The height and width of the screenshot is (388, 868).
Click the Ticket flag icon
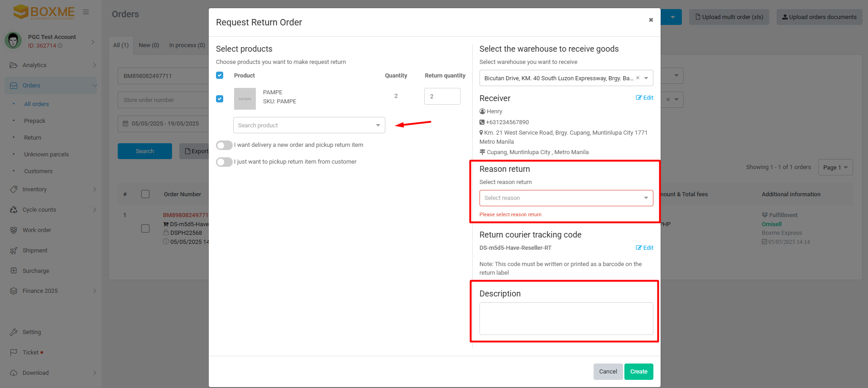coord(14,353)
